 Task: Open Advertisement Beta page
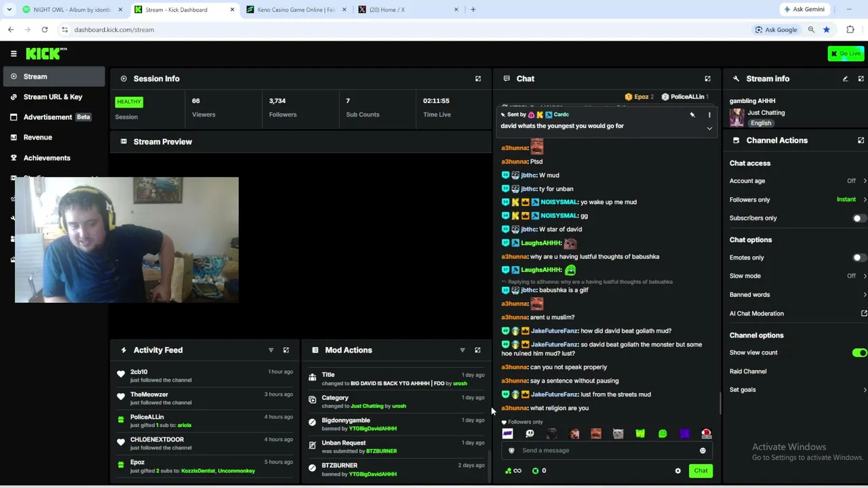(53, 117)
